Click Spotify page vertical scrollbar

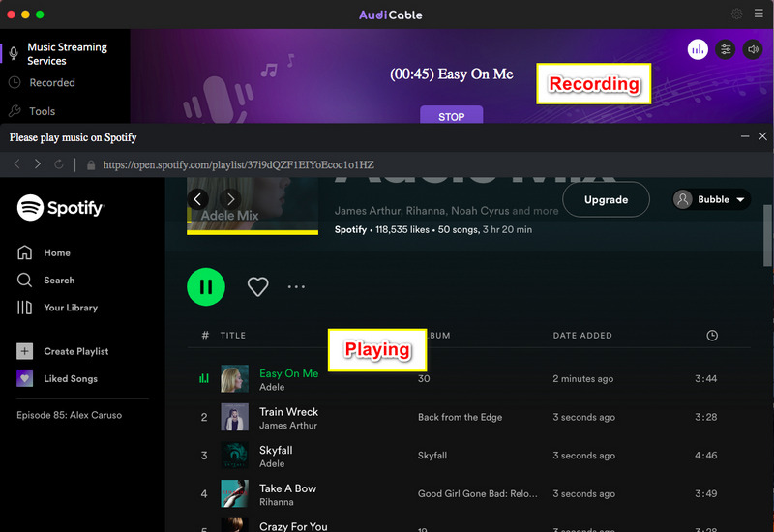[767, 235]
